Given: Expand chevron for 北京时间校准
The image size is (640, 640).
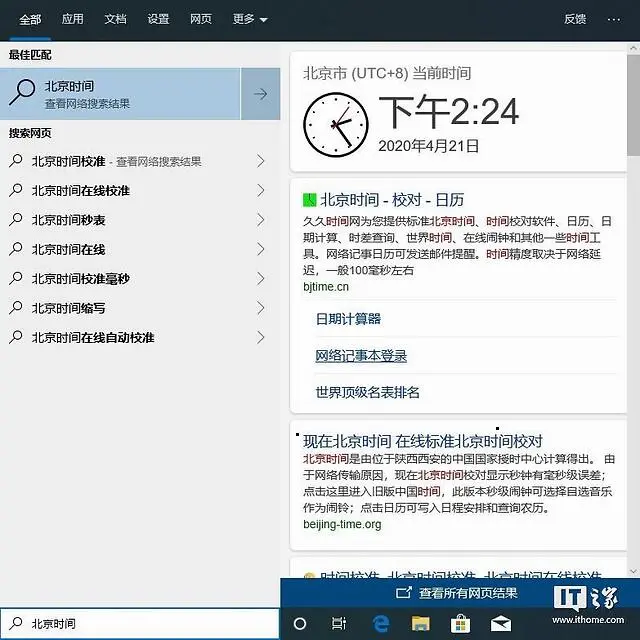Looking at the screenshot, I should (261, 161).
